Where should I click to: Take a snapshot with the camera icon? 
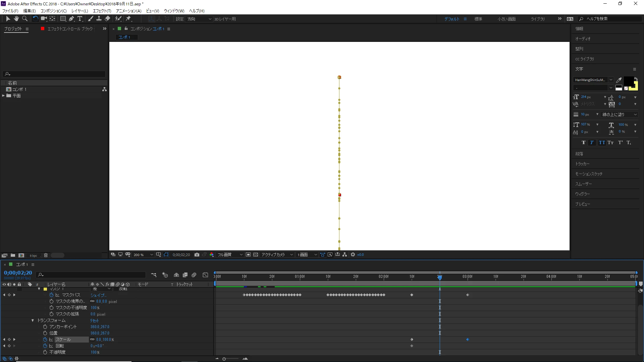pyautogui.click(x=197, y=255)
